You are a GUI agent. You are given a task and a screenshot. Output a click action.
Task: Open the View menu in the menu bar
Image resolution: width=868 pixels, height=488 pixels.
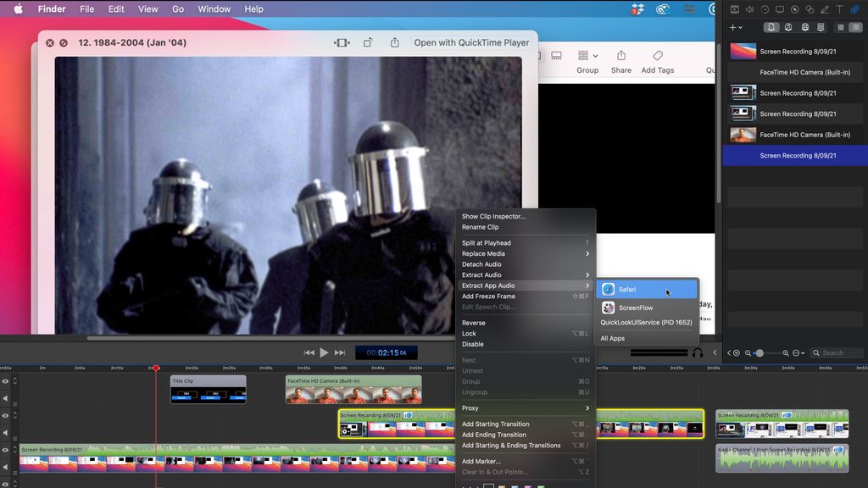coord(147,9)
